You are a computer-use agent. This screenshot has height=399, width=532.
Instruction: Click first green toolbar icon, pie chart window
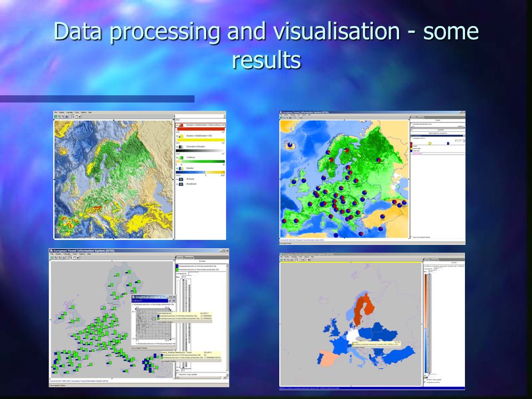click(x=282, y=117)
